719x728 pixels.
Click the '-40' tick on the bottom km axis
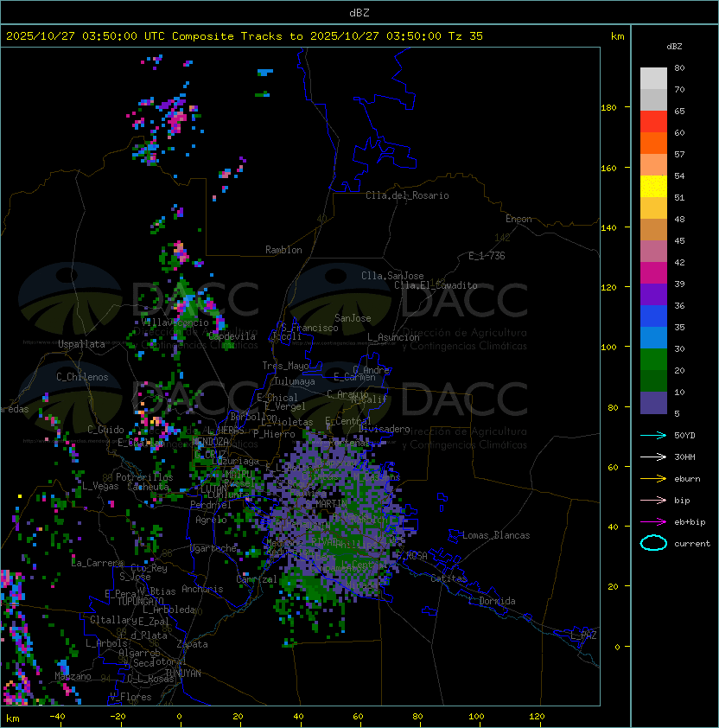pos(57,717)
